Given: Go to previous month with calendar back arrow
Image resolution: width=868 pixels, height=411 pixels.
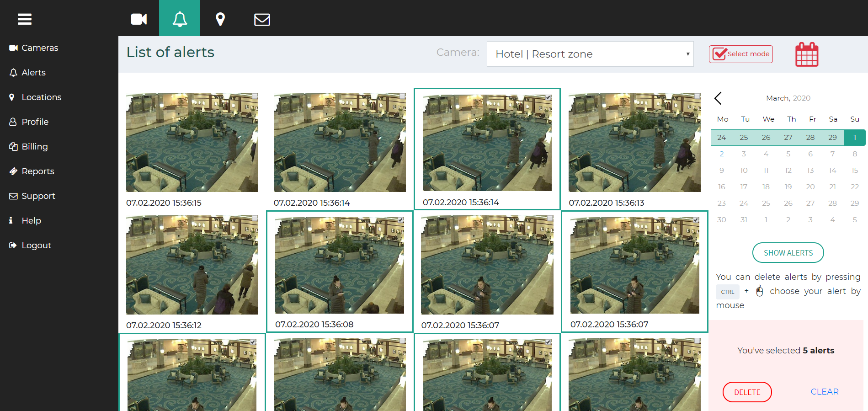Looking at the screenshot, I should coord(718,98).
